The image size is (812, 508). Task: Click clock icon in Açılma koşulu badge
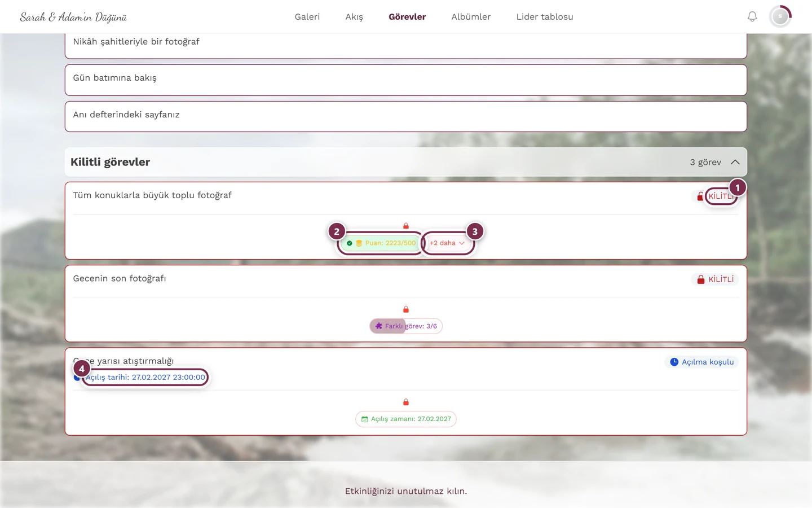[x=674, y=362]
